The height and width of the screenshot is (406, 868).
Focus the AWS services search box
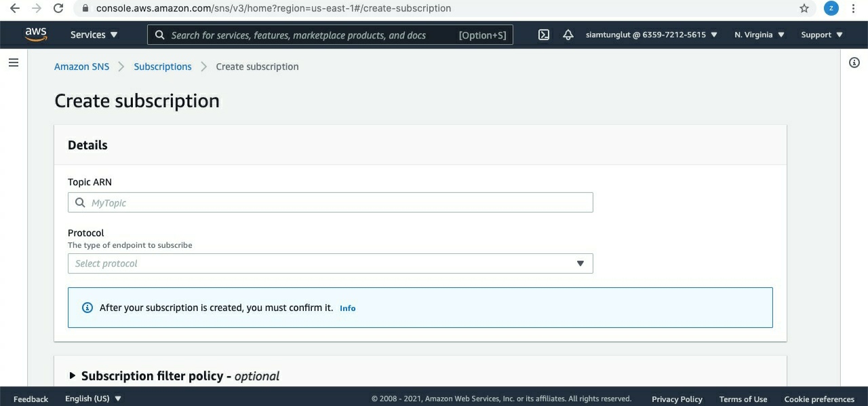pyautogui.click(x=330, y=35)
